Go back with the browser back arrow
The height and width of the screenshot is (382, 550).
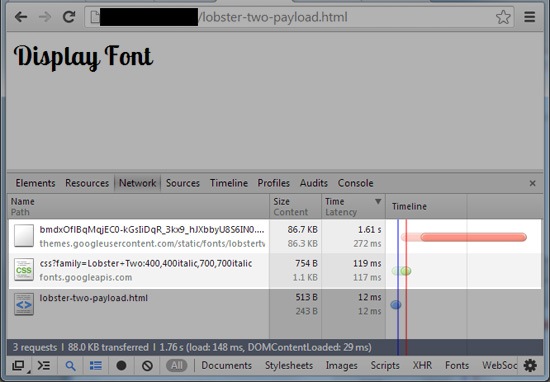(21, 17)
